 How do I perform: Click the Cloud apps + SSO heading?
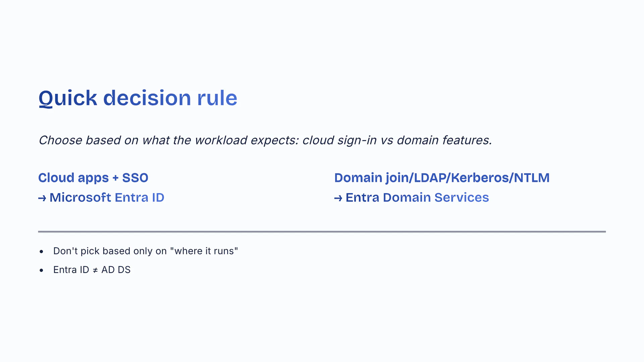click(x=93, y=178)
